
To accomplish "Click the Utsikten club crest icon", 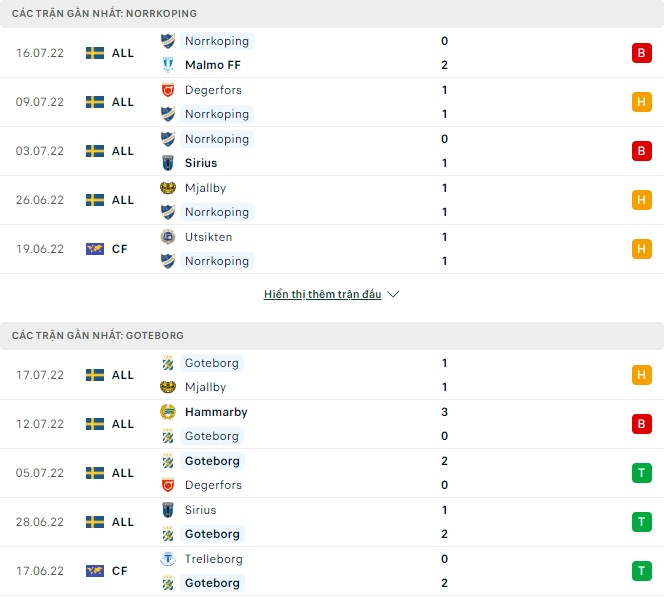I will pos(167,237).
